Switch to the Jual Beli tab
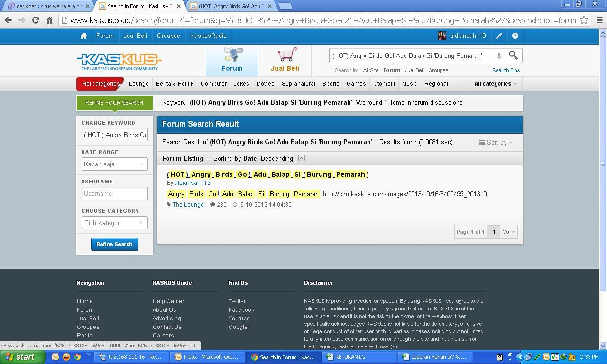The image size is (607, 364). pos(285,60)
